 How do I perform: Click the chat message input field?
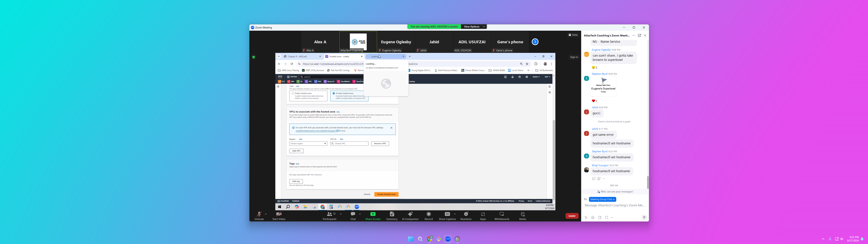pyautogui.click(x=614, y=205)
